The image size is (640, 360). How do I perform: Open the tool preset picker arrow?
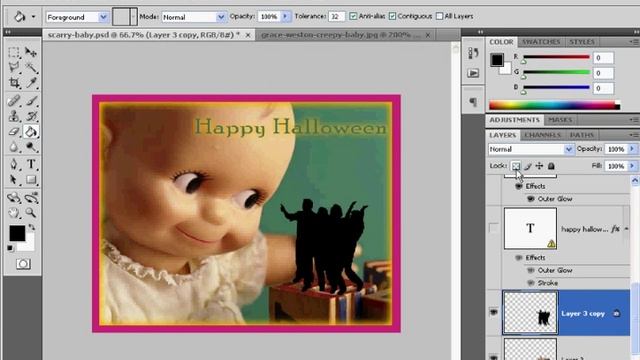coord(33,17)
